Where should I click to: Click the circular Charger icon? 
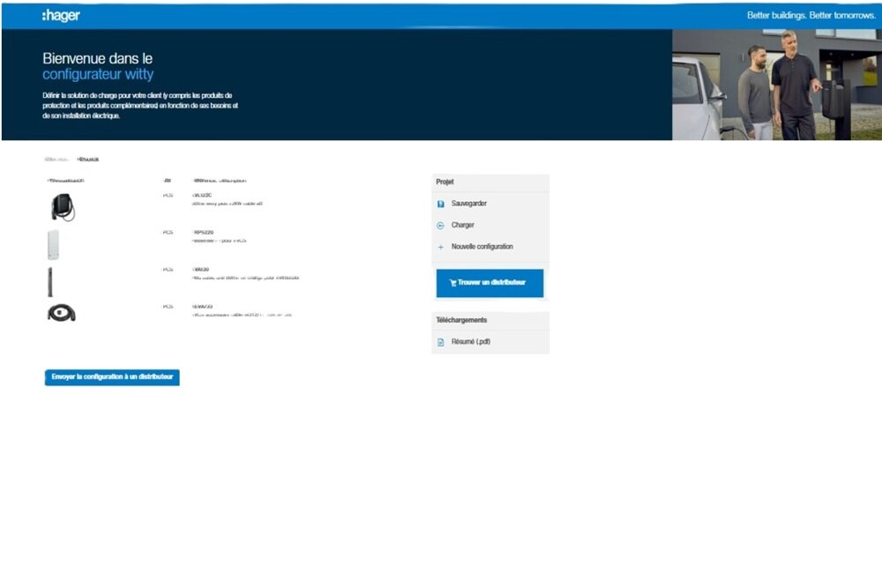coord(440,226)
